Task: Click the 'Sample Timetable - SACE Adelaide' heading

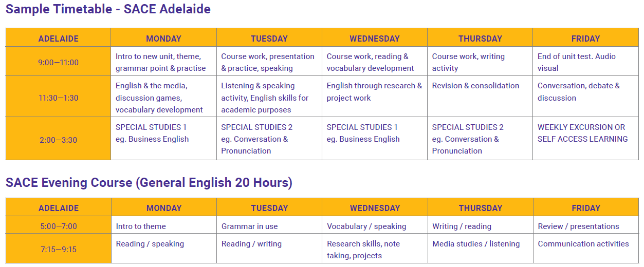Action: point(108,9)
